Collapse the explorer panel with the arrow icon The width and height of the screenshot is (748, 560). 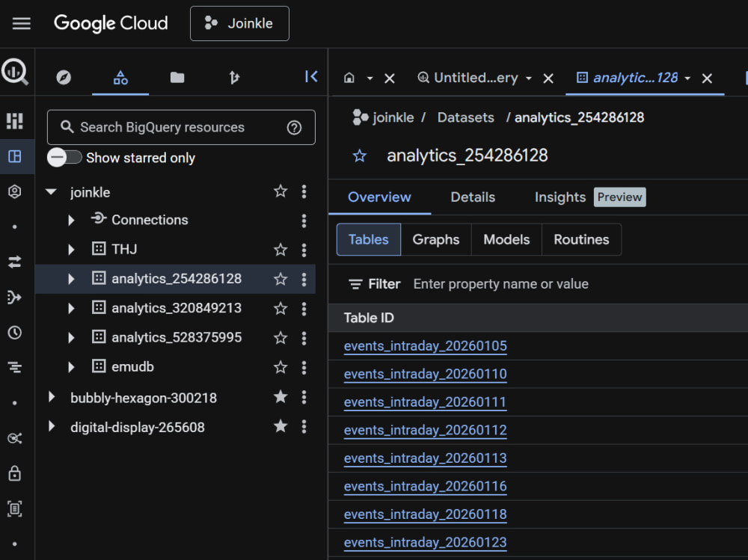(x=311, y=77)
